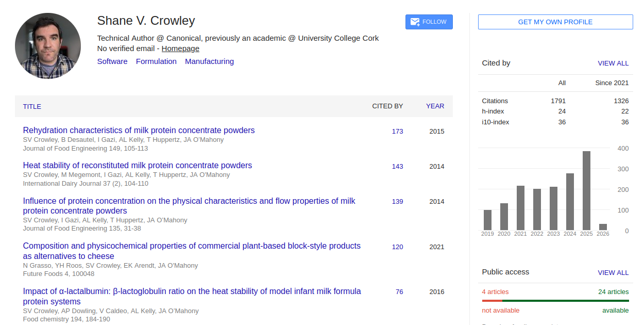This screenshot has width=644, height=325.
Task: Click GET MY OWN PROFILE button
Action: coord(555,22)
